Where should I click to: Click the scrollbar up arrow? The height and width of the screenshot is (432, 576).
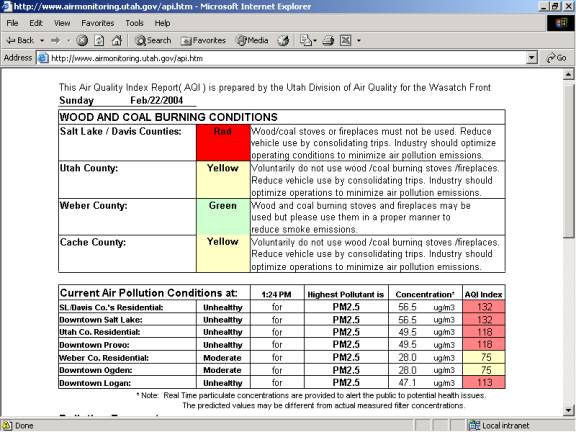click(568, 75)
